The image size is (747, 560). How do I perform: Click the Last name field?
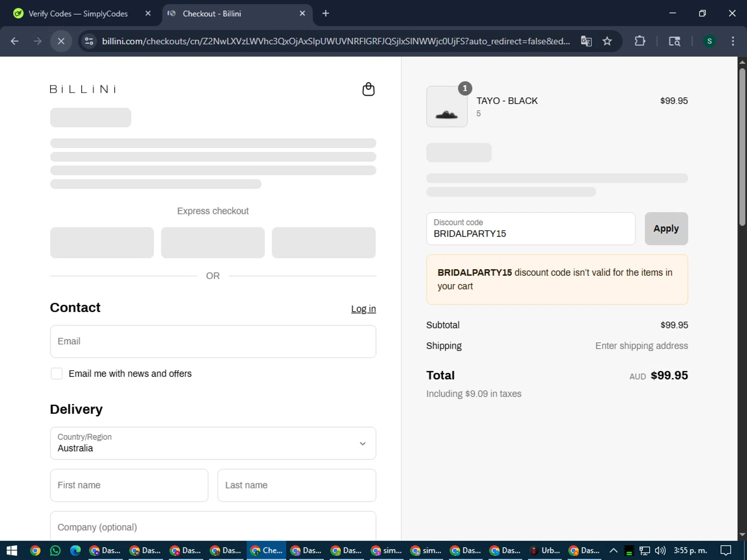[297, 485]
